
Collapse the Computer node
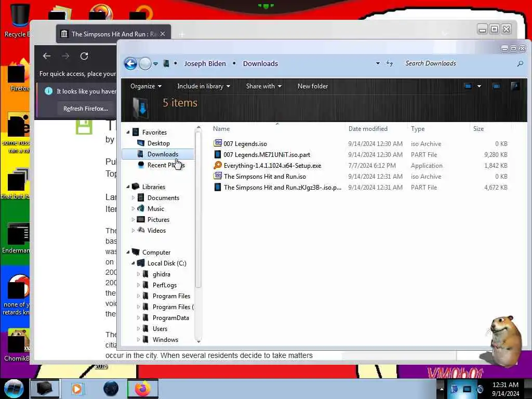[x=128, y=252]
